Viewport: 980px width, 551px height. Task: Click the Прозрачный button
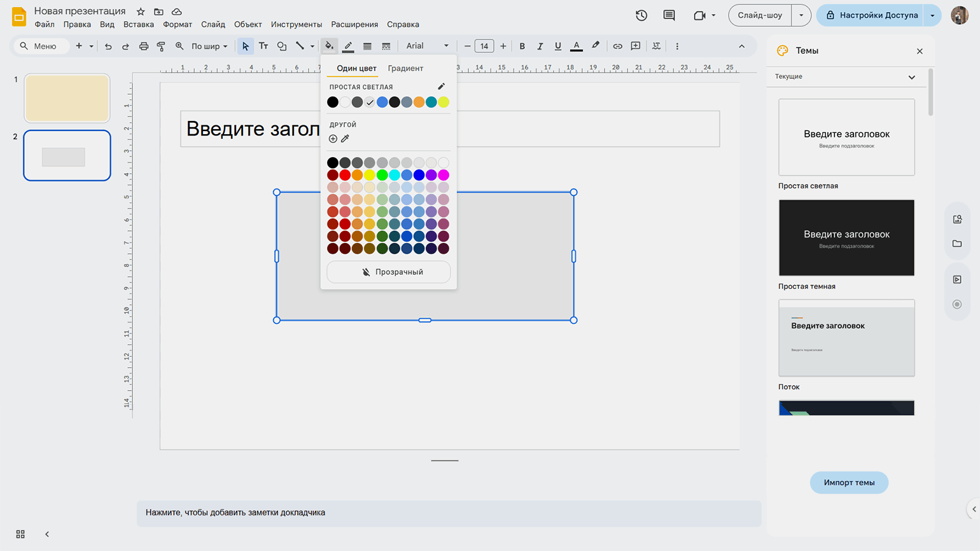[388, 272]
